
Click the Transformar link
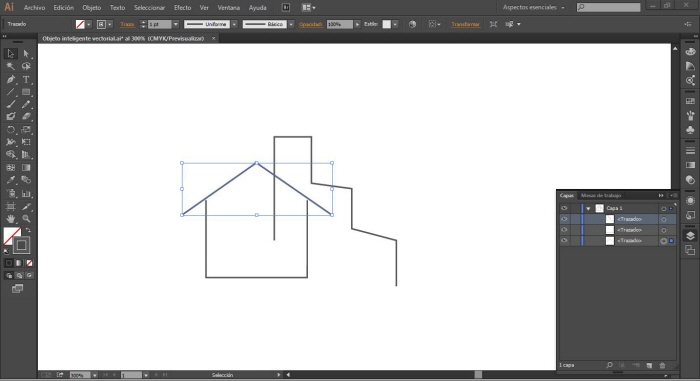point(465,24)
